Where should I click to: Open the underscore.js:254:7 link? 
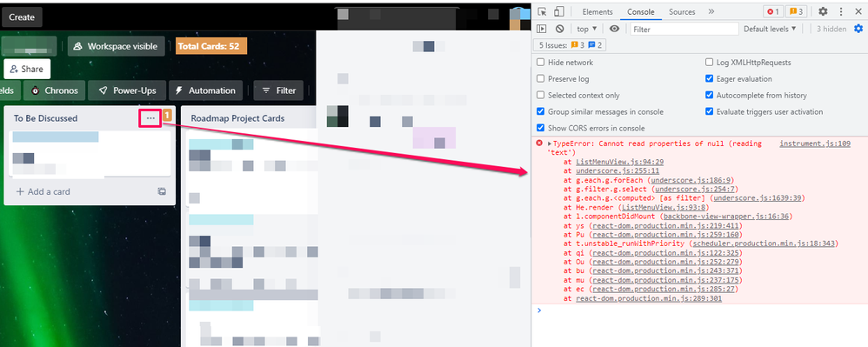point(696,189)
